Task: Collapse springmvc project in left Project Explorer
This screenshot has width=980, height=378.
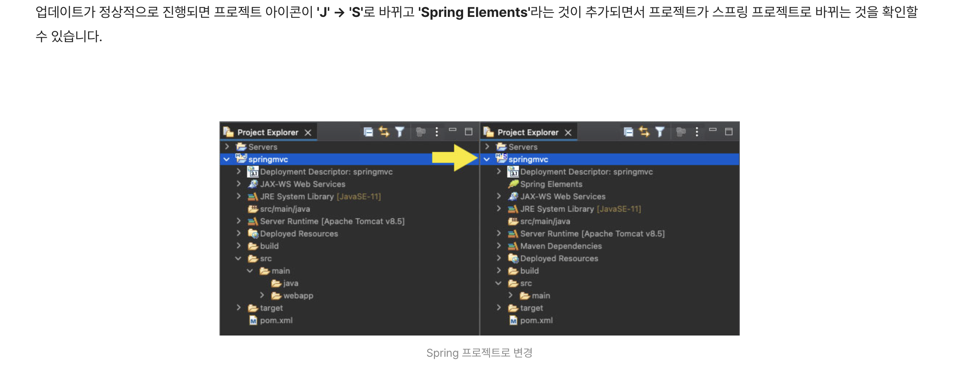Action: [226, 160]
